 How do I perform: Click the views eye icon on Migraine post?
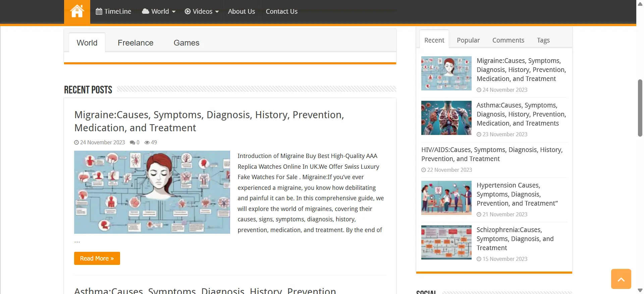147,143
